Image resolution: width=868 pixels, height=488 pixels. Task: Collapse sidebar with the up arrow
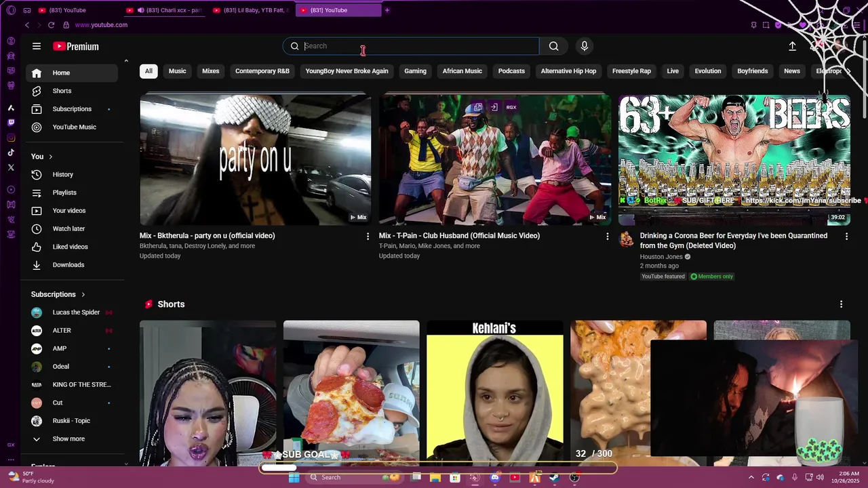[x=125, y=61]
